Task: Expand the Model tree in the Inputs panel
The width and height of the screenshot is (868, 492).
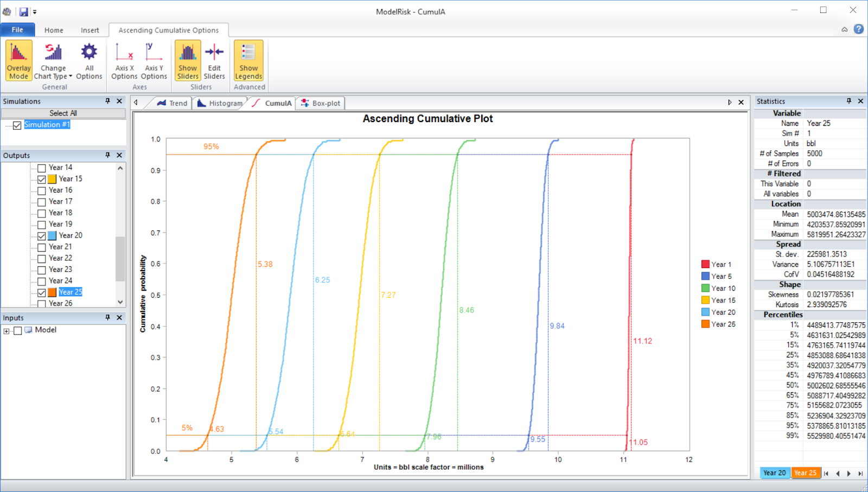Action: pyautogui.click(x=6, y=330)
